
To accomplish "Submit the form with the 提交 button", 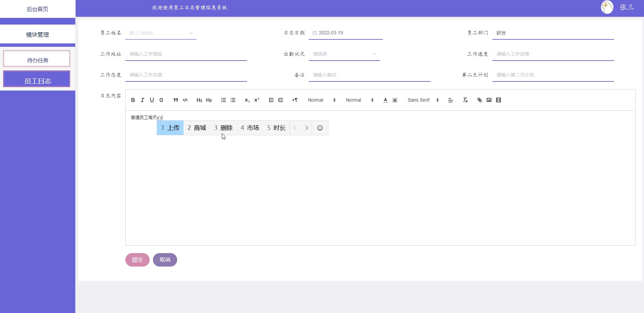I will [137, 260].
